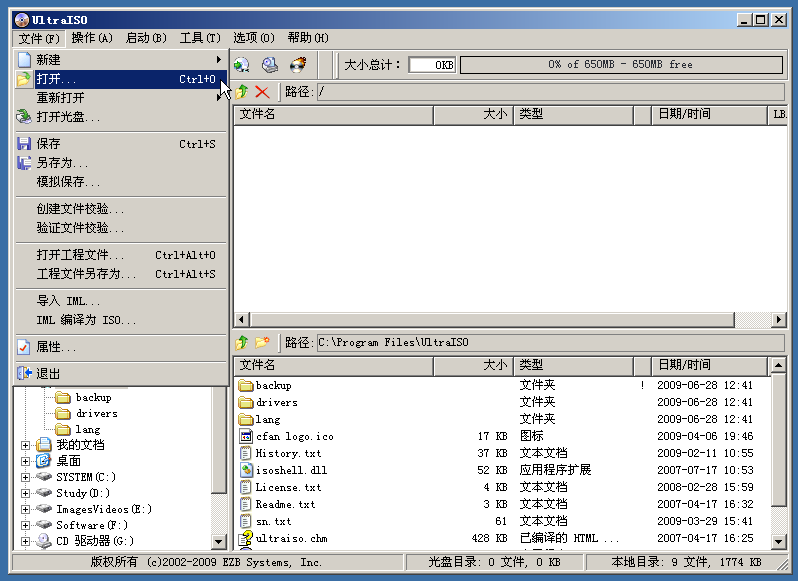Choose 重新打开 from the File menu
Viewport: 798px width, 581px height.
click(x=121, y=98)
